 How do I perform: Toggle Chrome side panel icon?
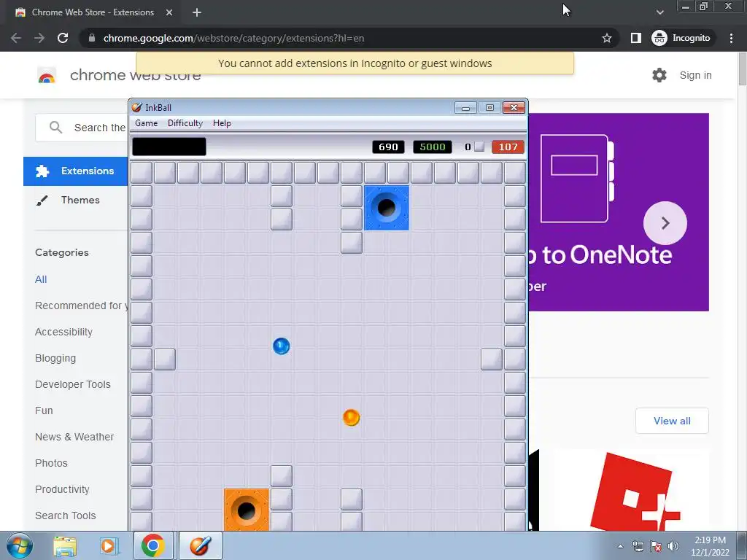click(635, 38)
